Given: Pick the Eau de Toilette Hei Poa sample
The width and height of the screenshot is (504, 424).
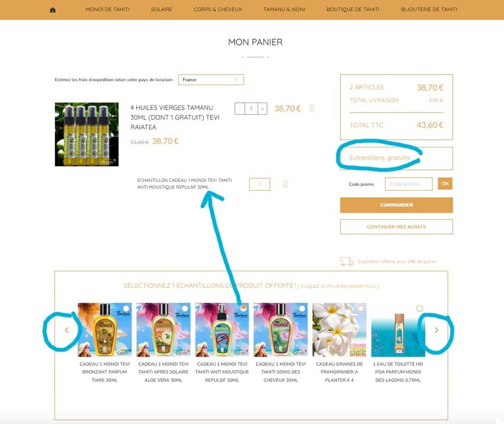Looking at the screenshot, I should coord(419,309).
